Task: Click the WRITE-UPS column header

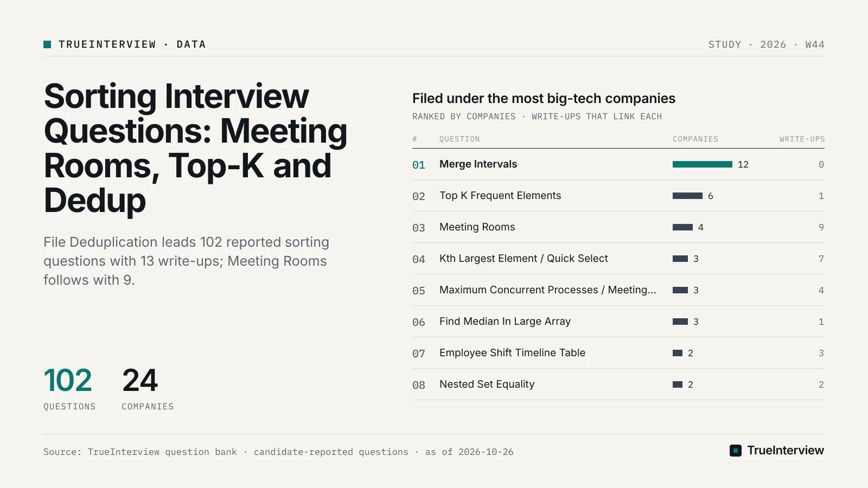Action: tap(802, 139)
